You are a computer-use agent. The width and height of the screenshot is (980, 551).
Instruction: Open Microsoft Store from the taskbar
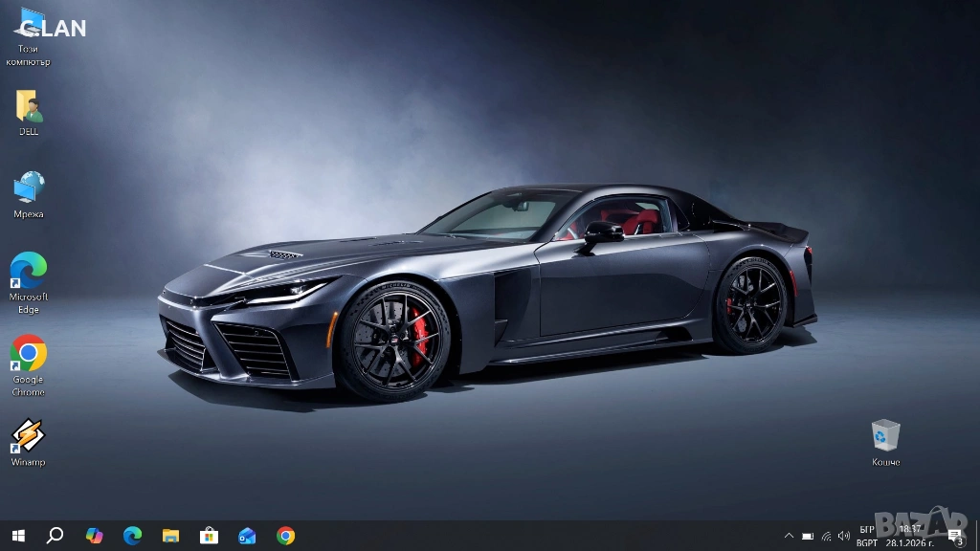click(x=209, y=536)
